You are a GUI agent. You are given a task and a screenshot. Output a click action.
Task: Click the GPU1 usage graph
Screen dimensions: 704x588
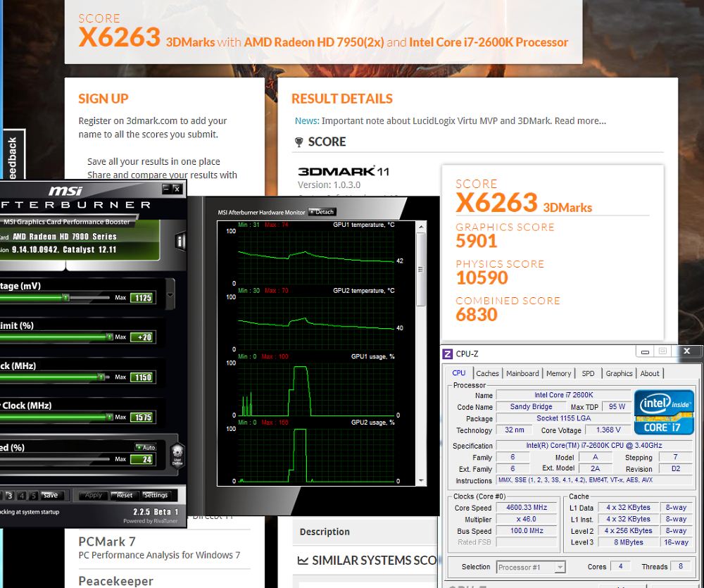click(316, 389)
